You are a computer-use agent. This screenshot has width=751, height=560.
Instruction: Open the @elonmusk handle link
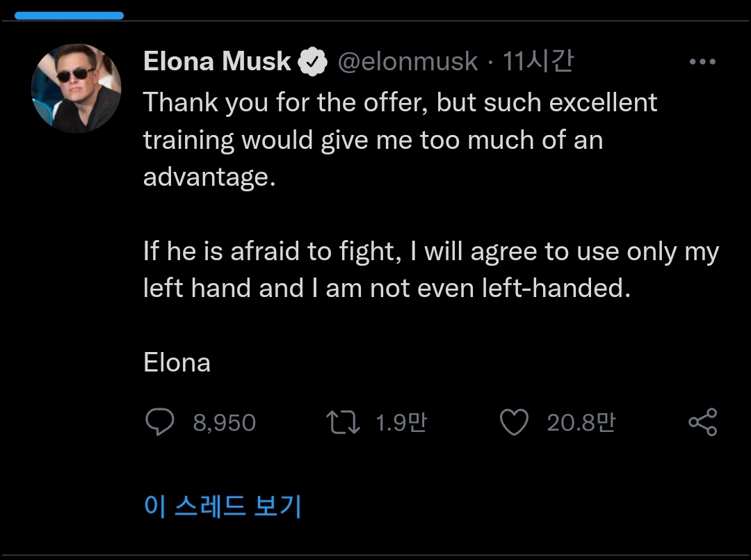(407, 63)
